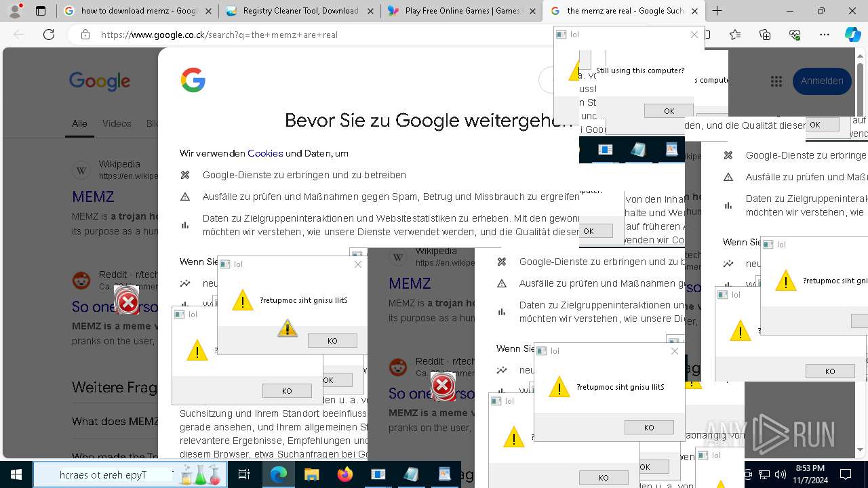Refresh the current page
868x488 pixels.
[48, 35]
